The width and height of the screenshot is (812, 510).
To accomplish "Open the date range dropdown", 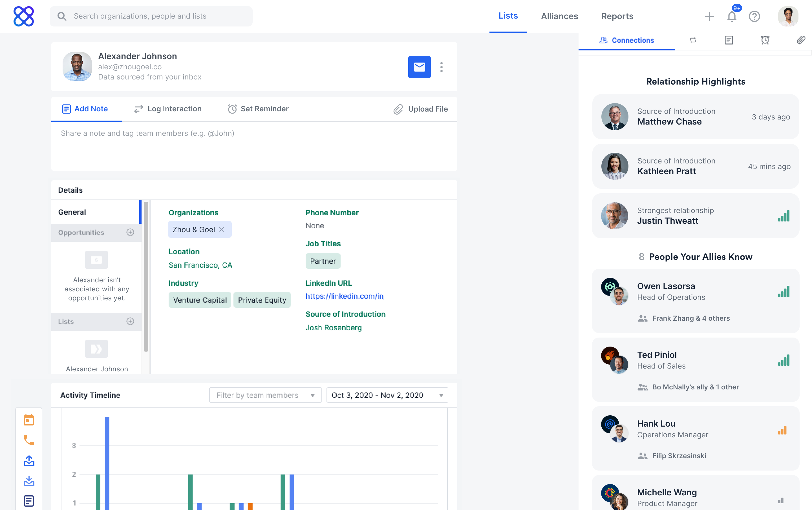I will [x=387, y=395].
